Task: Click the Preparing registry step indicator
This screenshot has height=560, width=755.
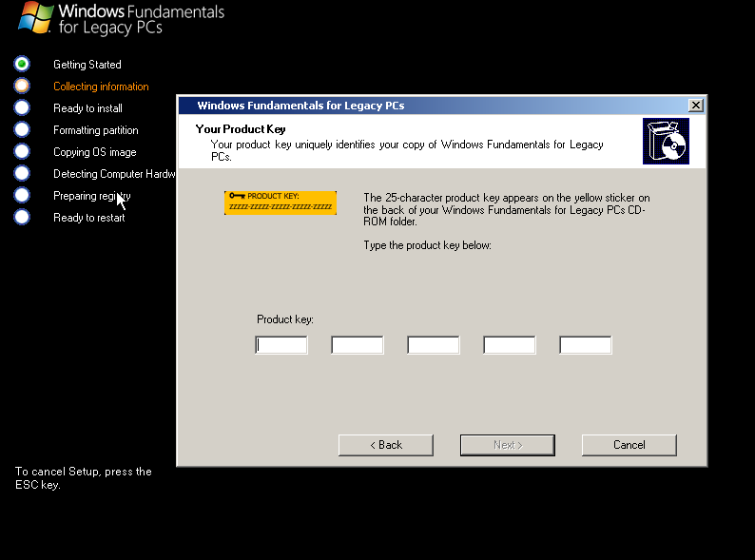Action: tap(22, 195)
